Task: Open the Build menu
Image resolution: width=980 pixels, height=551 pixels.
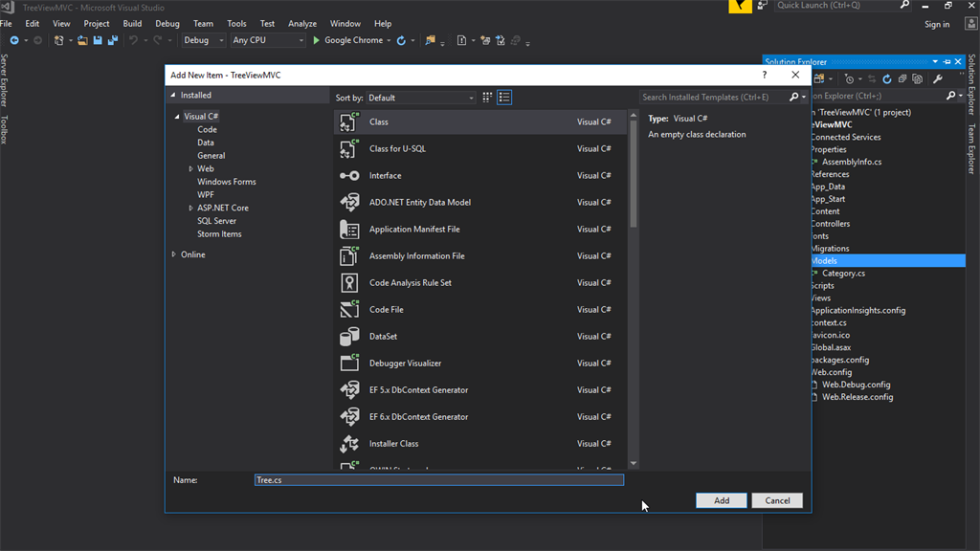Action: (x=132, y=23)
